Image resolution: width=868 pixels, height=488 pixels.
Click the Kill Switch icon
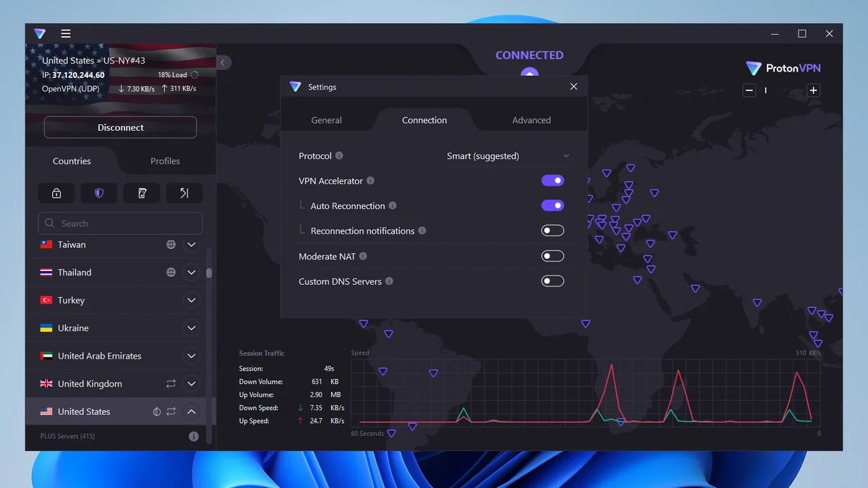pyautogui.click(x=142, y=193)
